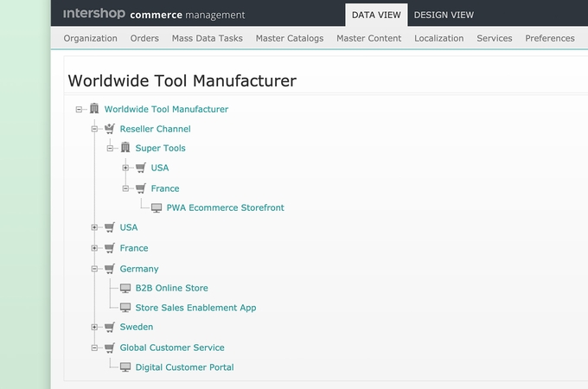Image resolution: width=588 pixels, height=389 pixels.
Task: Expand the top-level USA channel
Action: coord(94,227)
